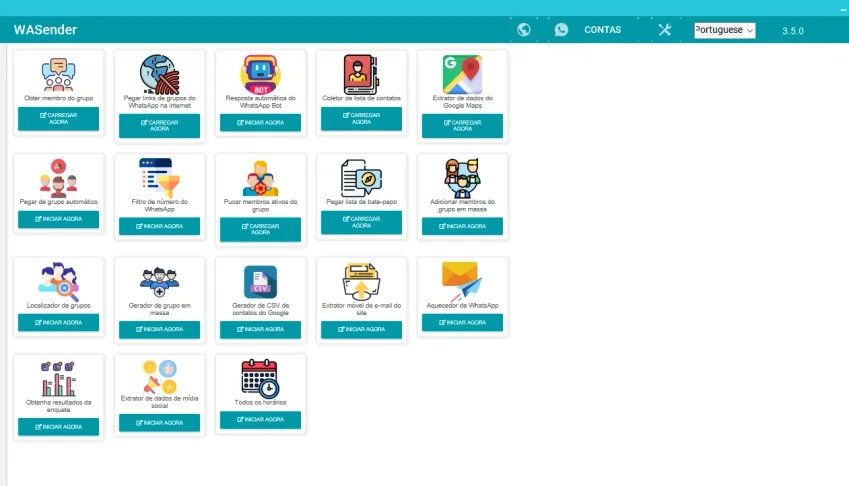Start the Extrator móvel de e-mail tool

pos(361,330)
